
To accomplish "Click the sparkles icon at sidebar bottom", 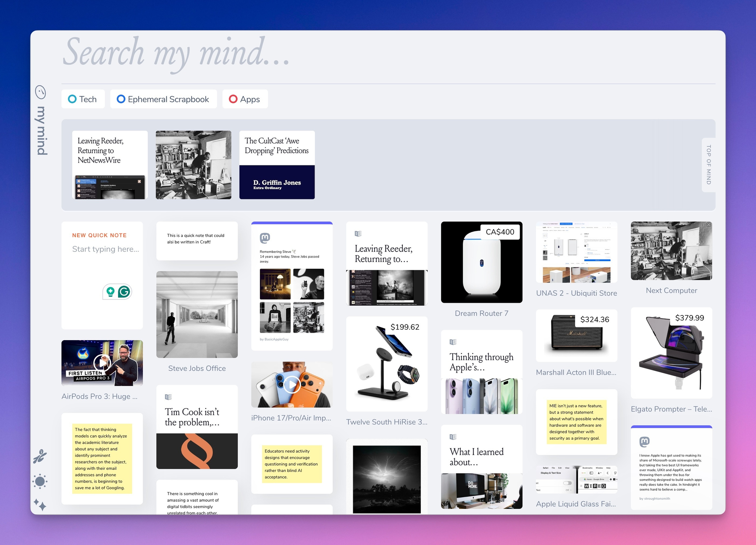I will (40, 504).
